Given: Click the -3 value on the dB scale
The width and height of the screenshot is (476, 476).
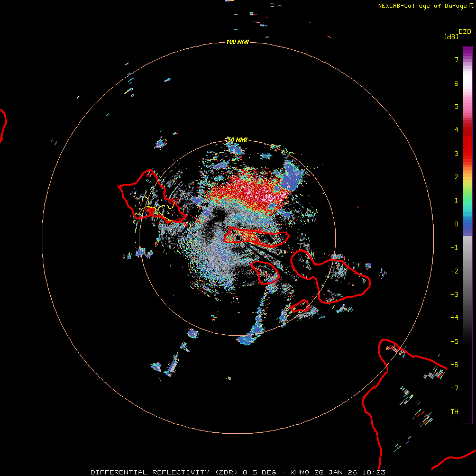Looking at the screenshot, I should pyautogui.click(x=454, y=295).
